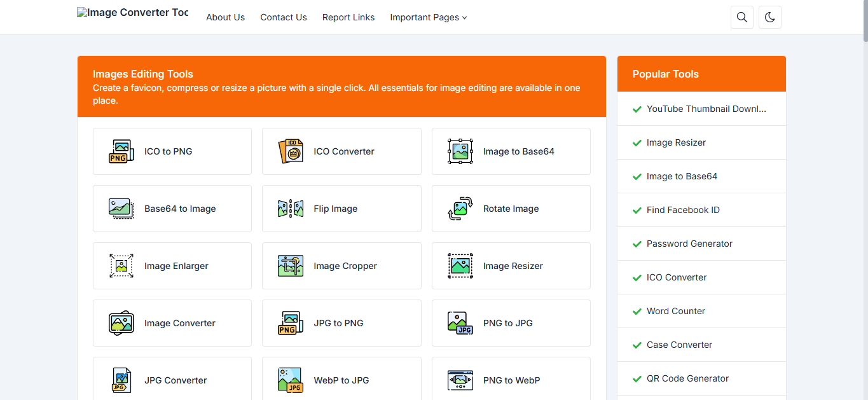Select Word Counter in Popular Tools
The image size is (868, 400).
tap(676, 311)
